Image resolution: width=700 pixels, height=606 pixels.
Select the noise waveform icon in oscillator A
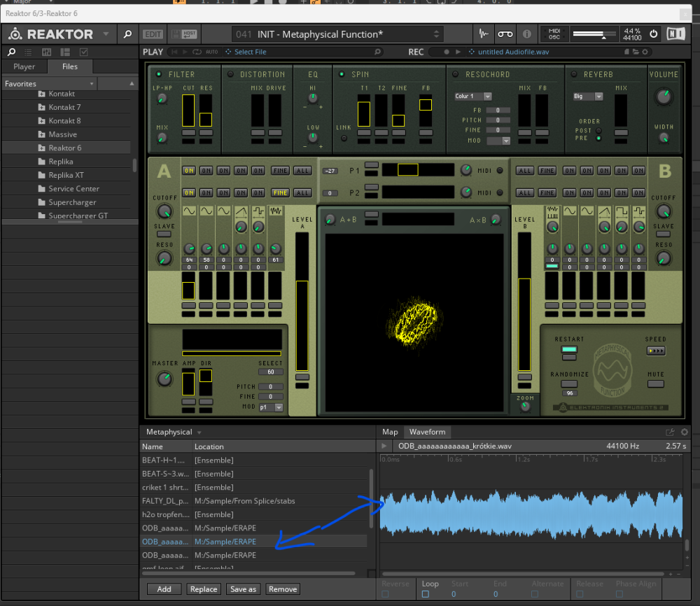(276, 211)
